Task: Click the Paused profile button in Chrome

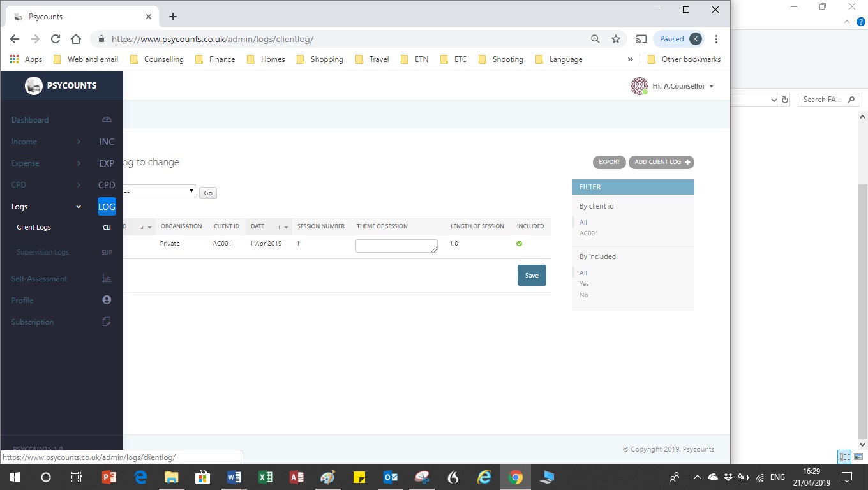Action: (679, 39)
